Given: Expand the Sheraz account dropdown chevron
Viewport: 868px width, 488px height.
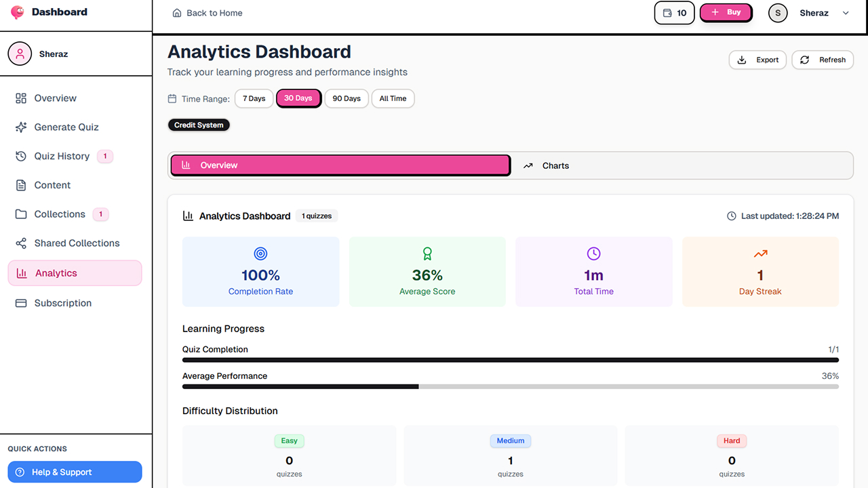Looking at the screenshot, I should [x=846, y=13].
